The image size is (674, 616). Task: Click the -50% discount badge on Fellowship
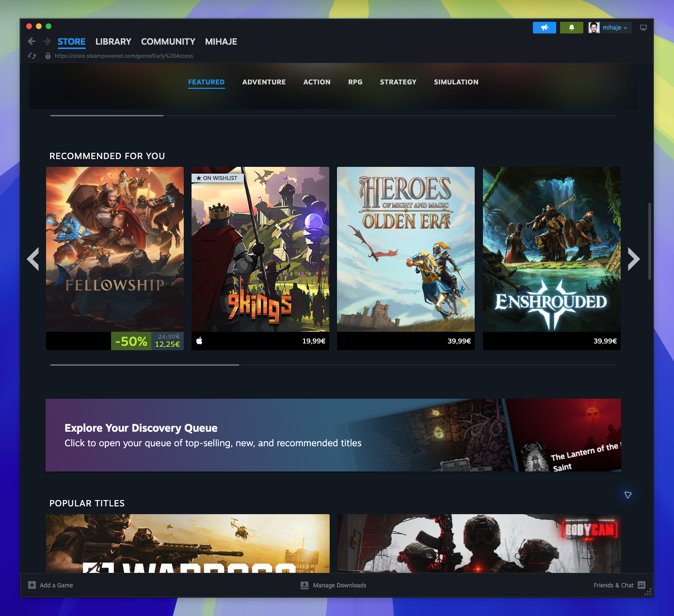point(131,341)
